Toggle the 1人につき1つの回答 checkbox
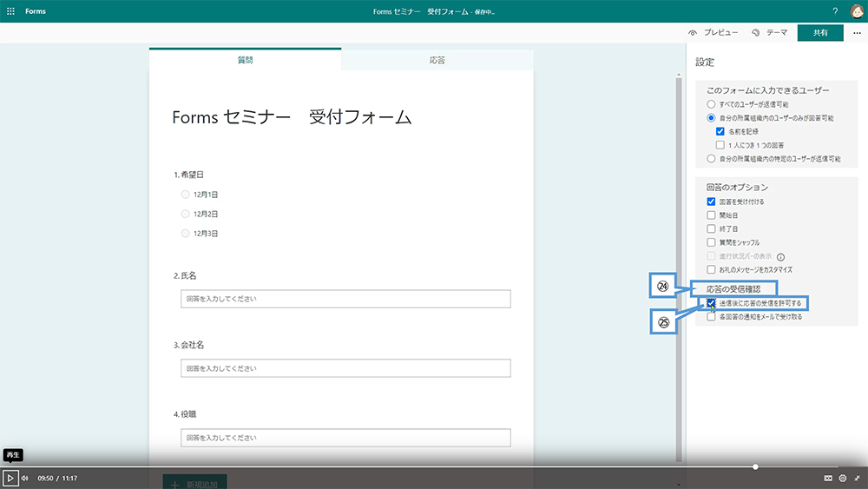The width and height of the screenshot is (868, 489). (720, 145)
